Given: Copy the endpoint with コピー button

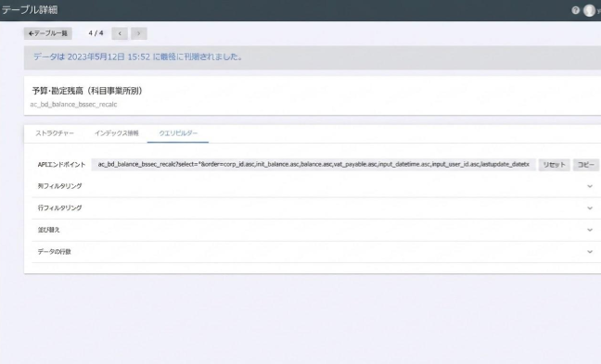Looking at the screenshot, I should click(x=585, y=165).
